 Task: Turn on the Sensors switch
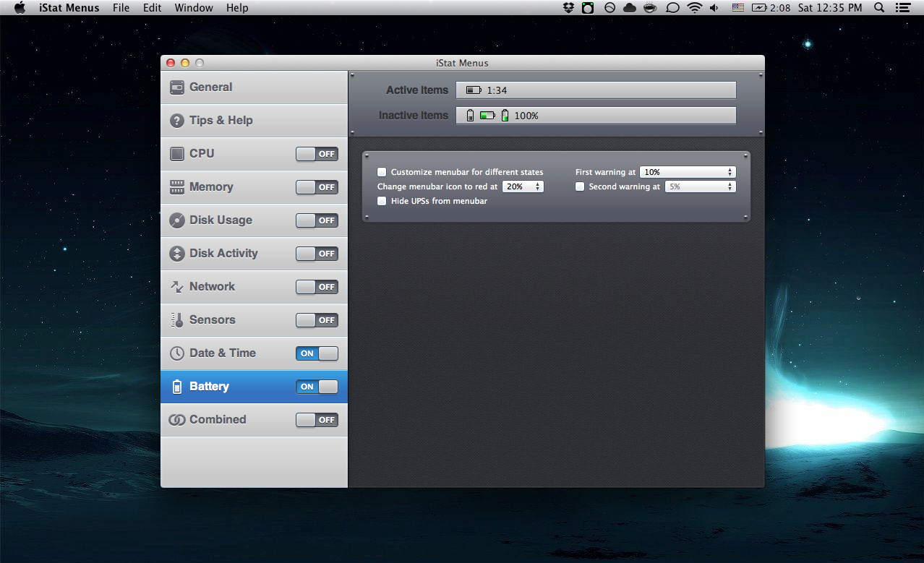[x=317, y=320]
